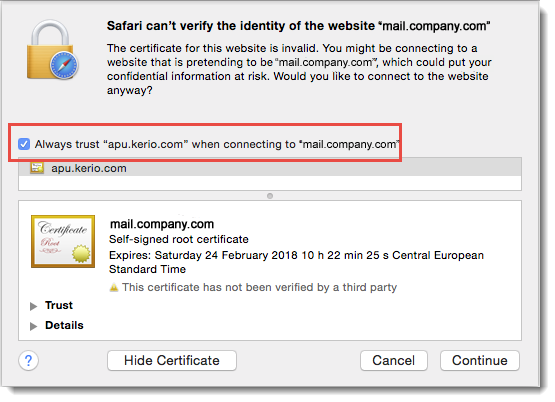
Task: Click the gold seal on the certificate image
Action: (x=81, y=254)
